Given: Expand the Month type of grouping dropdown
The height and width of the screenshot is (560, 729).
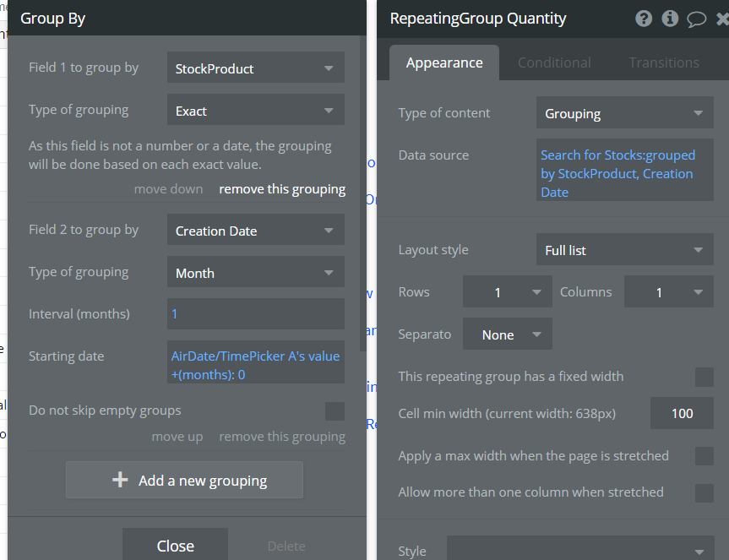Looking at the screenshot, I should [x=255, y=273].
